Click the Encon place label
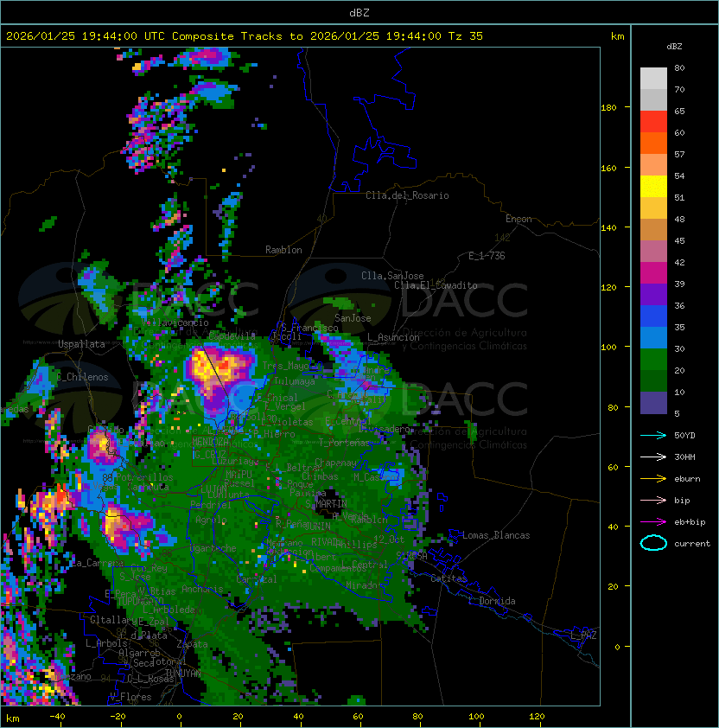 tap(519, 219)
